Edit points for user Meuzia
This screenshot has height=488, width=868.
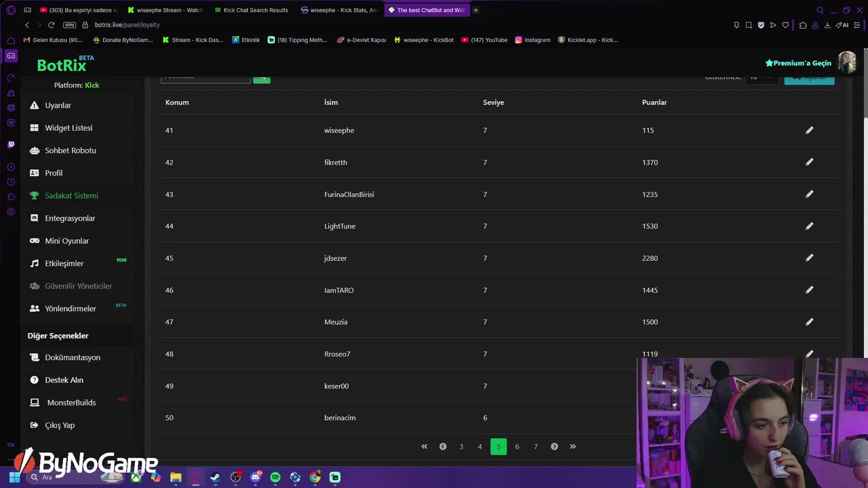809,322
